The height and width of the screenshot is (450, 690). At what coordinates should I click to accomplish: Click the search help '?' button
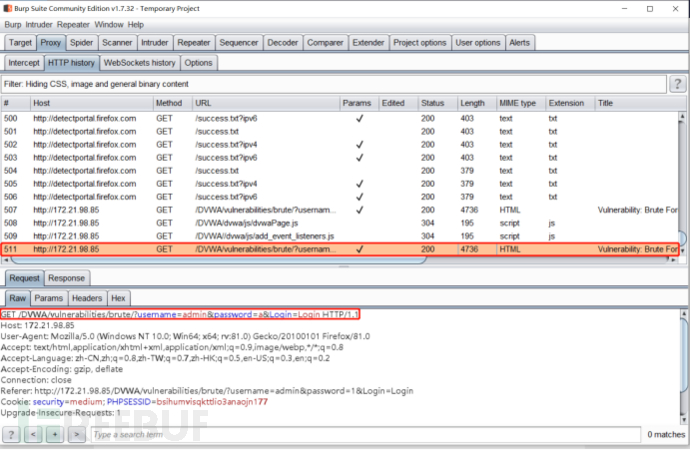[x=12, y=434]
